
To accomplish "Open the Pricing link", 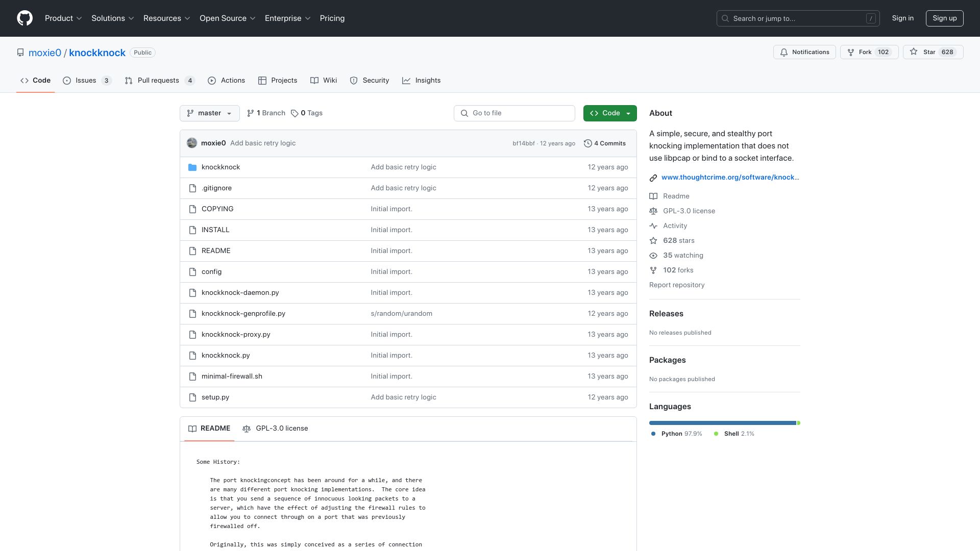I will point(332,18).
